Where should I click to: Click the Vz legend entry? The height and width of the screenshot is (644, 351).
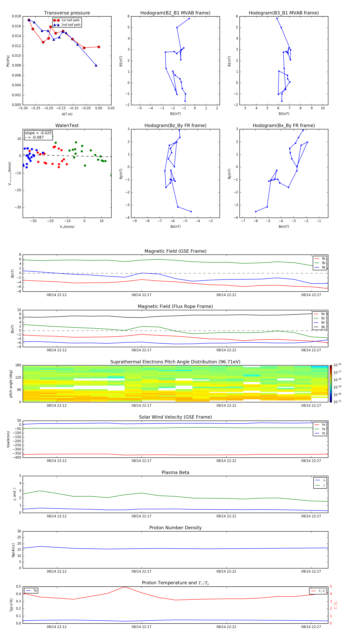(x=320, y=433)
